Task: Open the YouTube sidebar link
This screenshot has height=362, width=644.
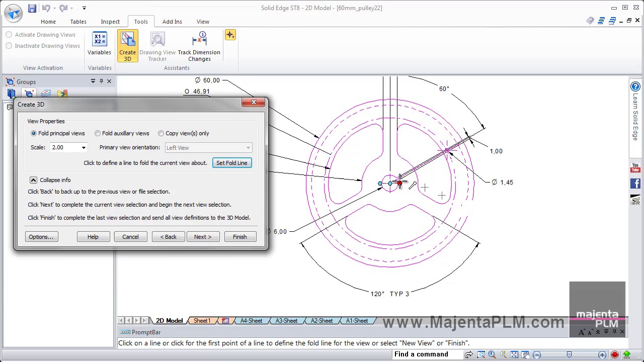Action: click(635, 167)
